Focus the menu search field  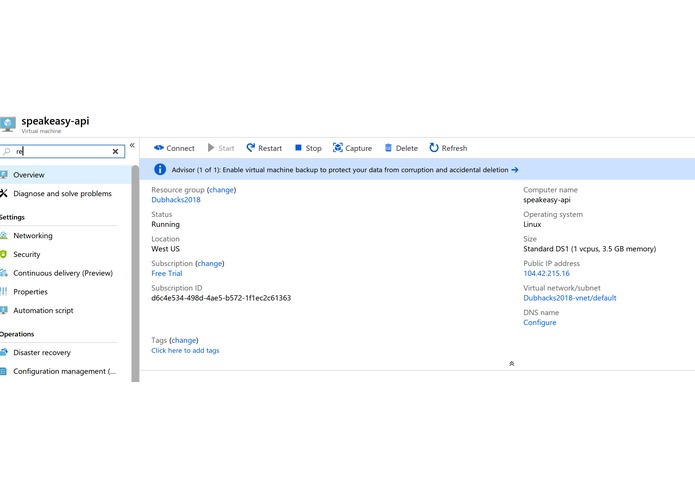coord(62,152)
